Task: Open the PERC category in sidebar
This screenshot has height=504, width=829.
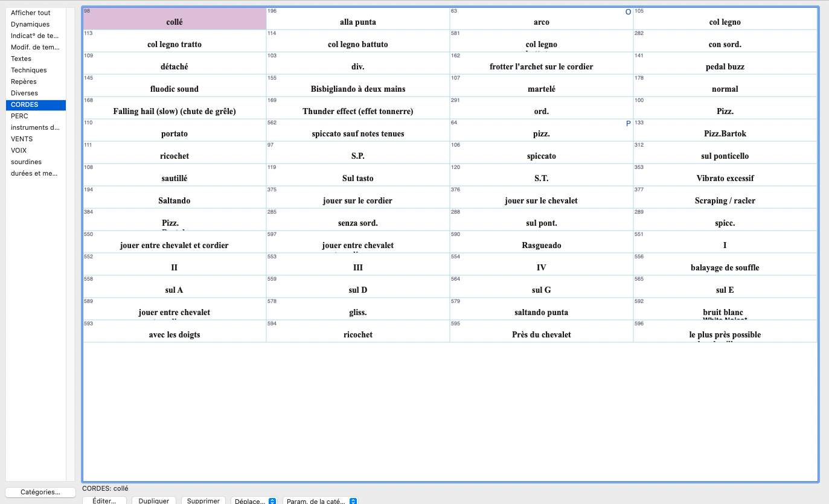Action: pyautogui.click(x=19, y=116)
